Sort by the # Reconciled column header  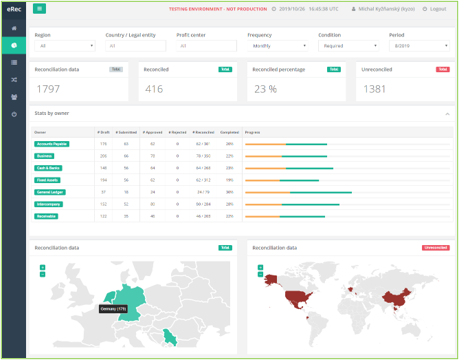203,132
